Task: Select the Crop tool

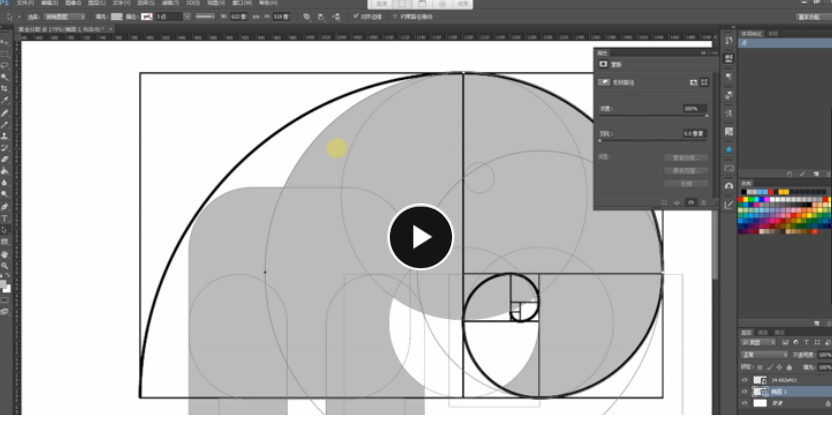Action: [x=5, y=89]
